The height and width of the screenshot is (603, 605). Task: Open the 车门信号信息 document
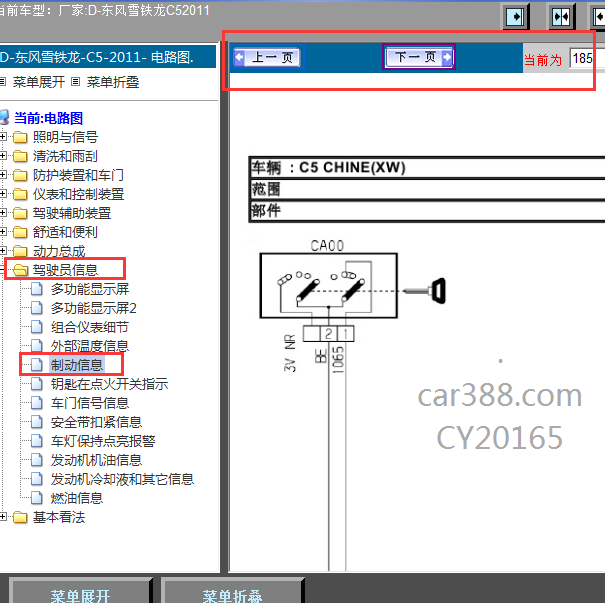[x=90, y=403]
